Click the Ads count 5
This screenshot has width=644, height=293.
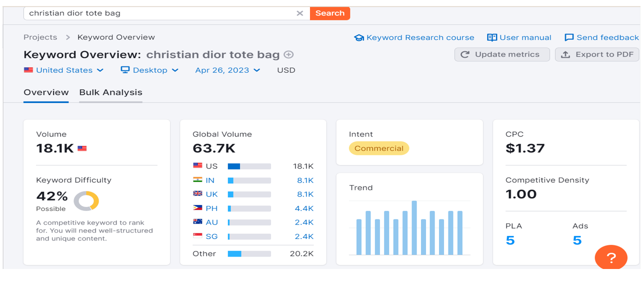click(577, 240)
